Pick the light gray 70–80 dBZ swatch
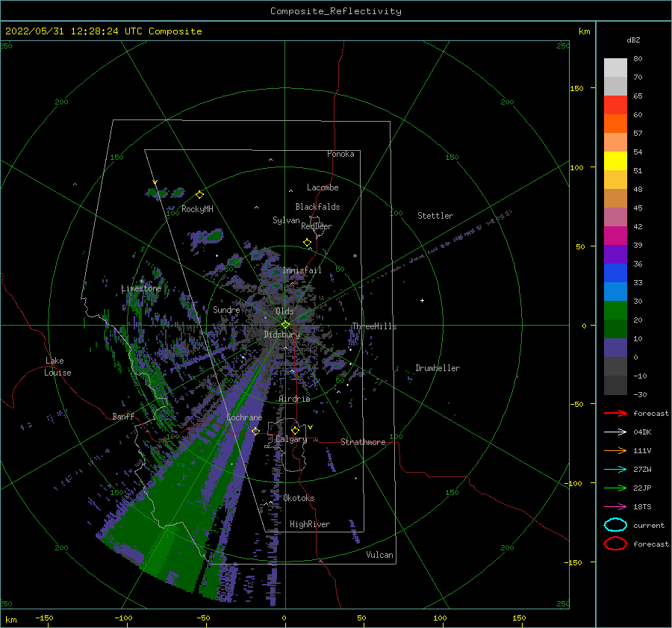Image resolution: width=672 pixels, height=628 pixels. 615,68
